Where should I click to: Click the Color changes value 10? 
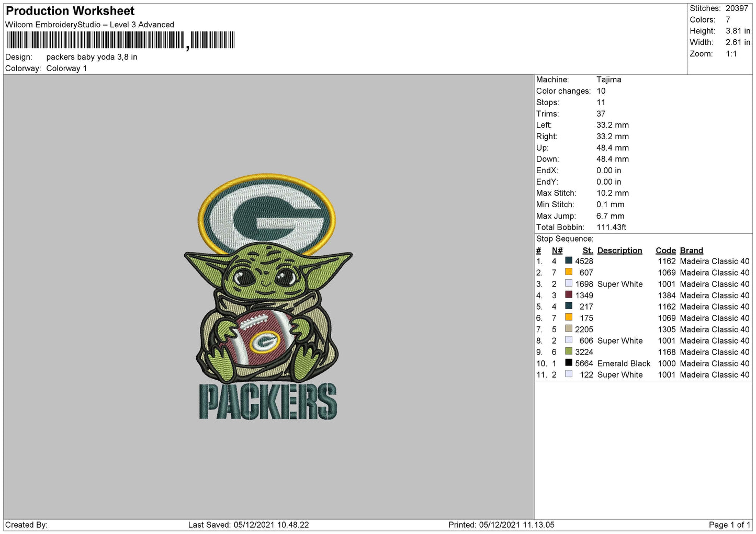point(601,91)
